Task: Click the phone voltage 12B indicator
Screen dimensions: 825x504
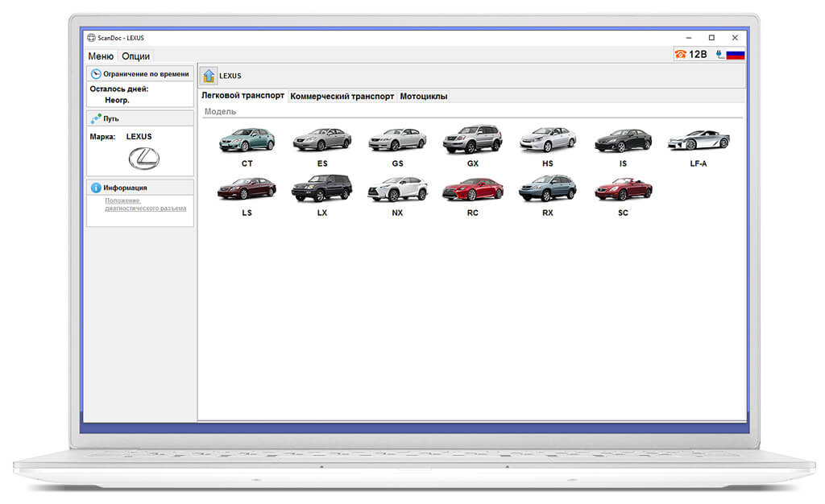Action: pyautogui.click(x=691, y=54)
